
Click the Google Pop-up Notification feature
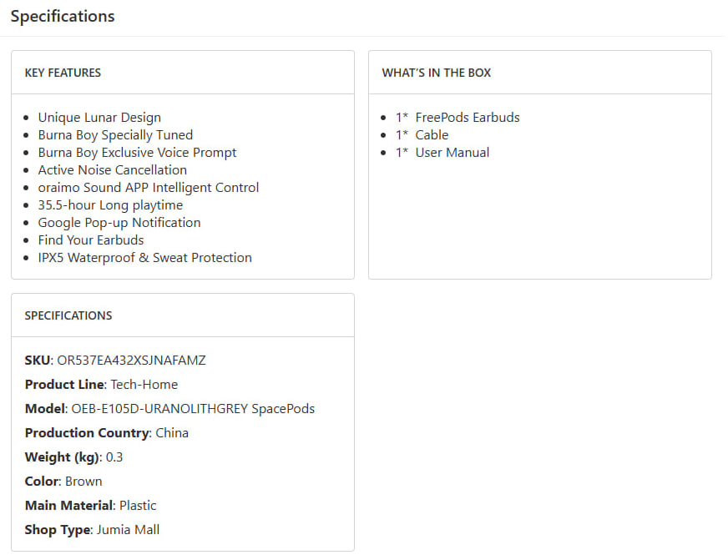point(119,223)
